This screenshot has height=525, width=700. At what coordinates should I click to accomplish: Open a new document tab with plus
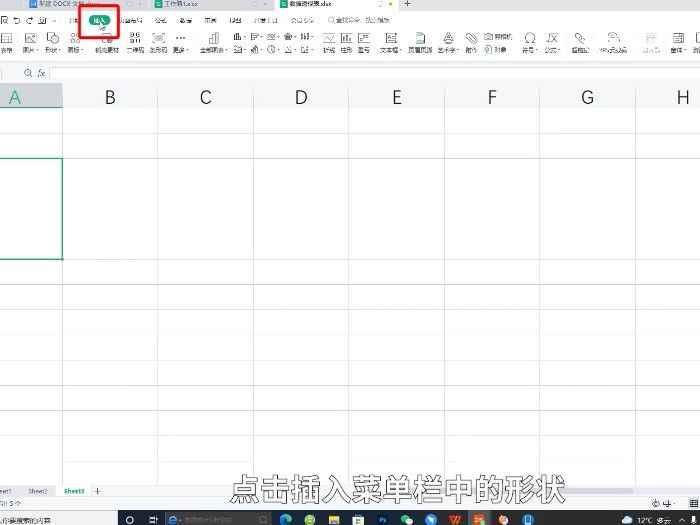pos(407,4)
